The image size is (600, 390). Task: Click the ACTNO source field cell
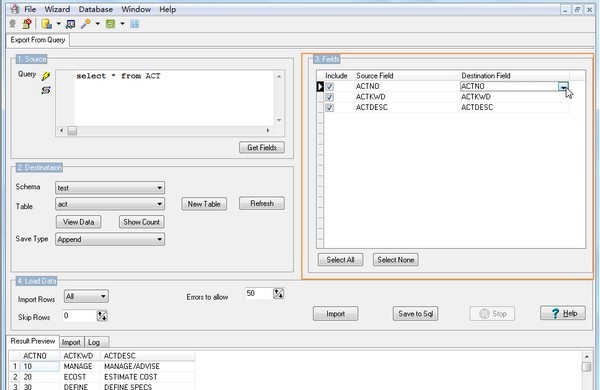[x=407, y=86]
